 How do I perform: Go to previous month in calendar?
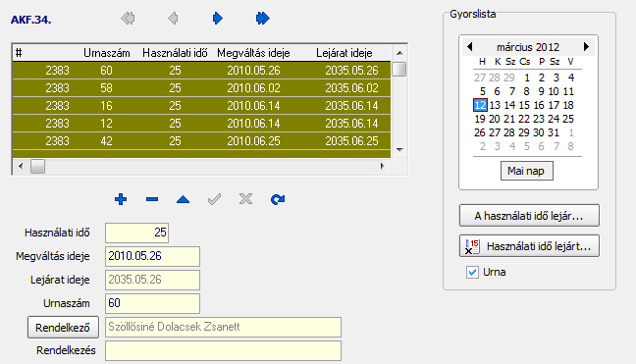click(470, 47)
